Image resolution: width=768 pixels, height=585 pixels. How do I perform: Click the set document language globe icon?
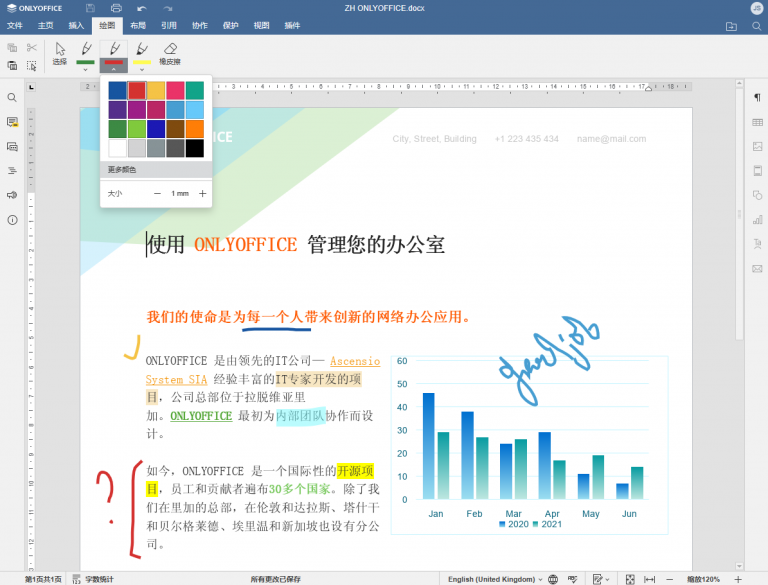(x=553, y=579)
